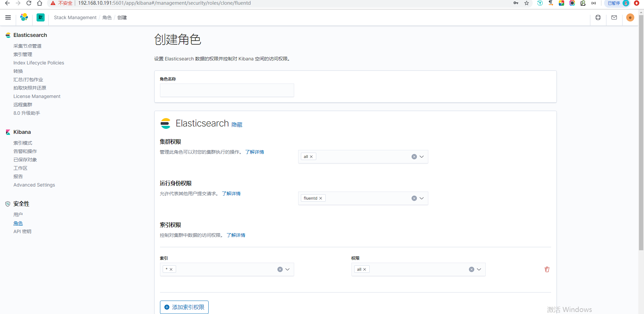This screenshot has width=644, height=314.
Task: Go to 角色 breadcrumb
Action: click(x=107, y=17)
